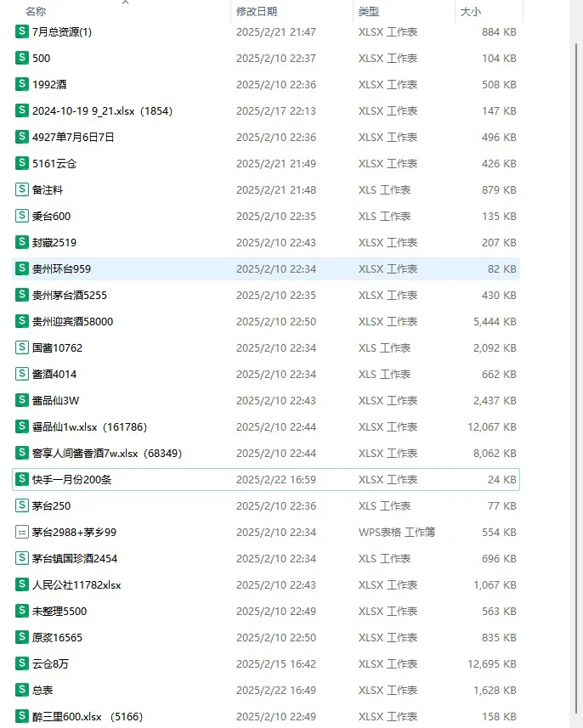Click the date 2025/2/17 22:13
Viewport: 583px width, 728px height.
click(276, 110)
